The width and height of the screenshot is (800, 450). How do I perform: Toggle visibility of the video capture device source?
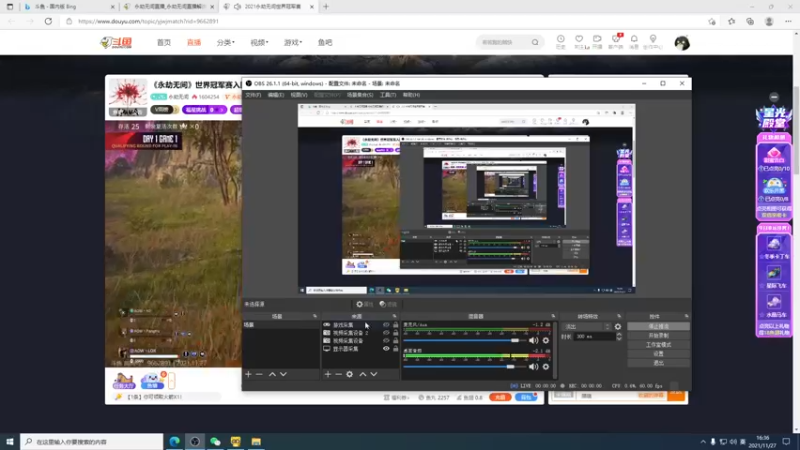tap(386, 341)
